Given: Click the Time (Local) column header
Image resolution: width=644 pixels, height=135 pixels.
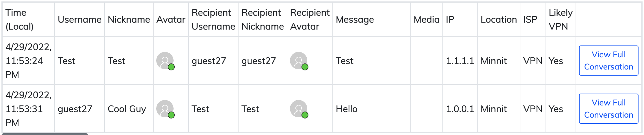Looking at the screenshot, I should click(x=20, y=19).
